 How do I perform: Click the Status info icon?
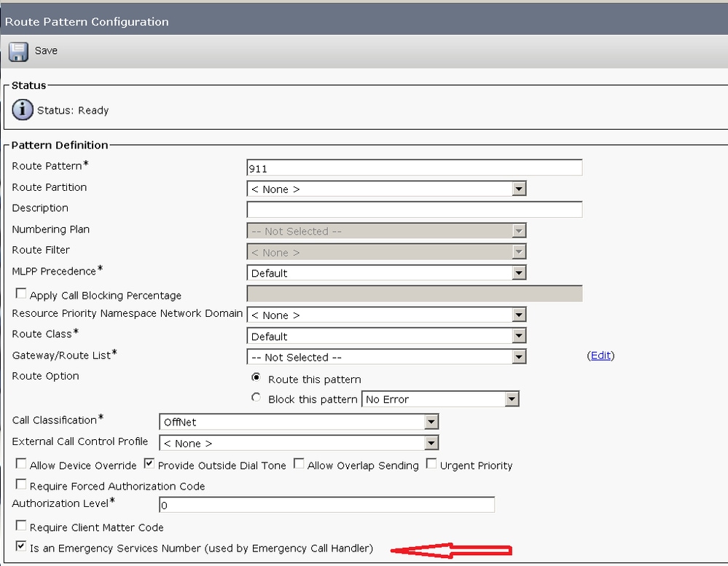coord(23,110)
